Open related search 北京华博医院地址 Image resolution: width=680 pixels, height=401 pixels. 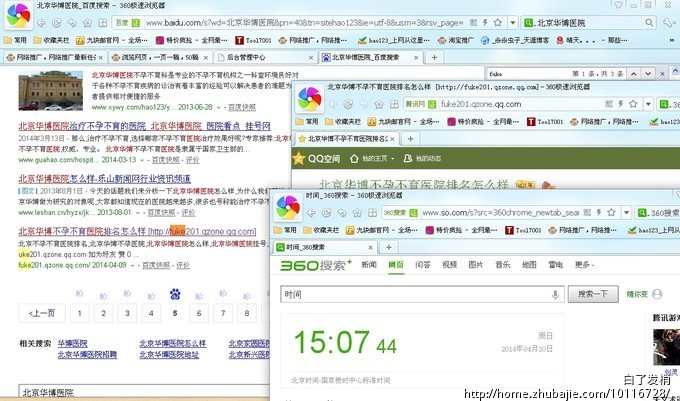(x=169, y=355)
